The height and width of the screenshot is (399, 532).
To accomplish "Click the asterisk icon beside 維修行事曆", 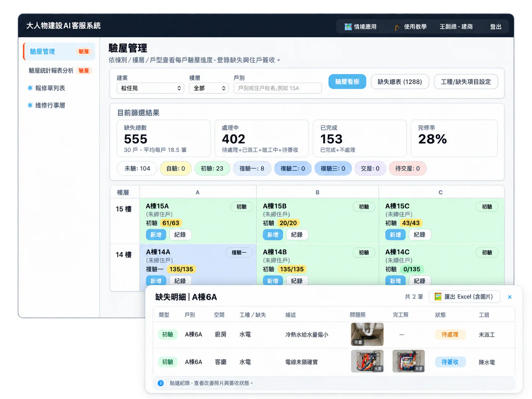I will click(30, 105).
